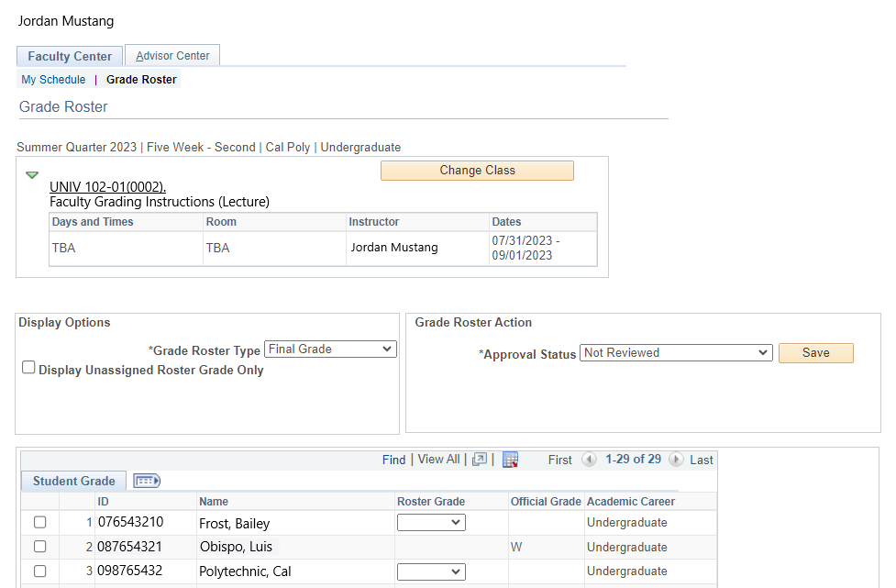Click the popup window icon in grid toolbar
Screen dimensions: 896x588
pyautogui.click(x=480, y=460)
